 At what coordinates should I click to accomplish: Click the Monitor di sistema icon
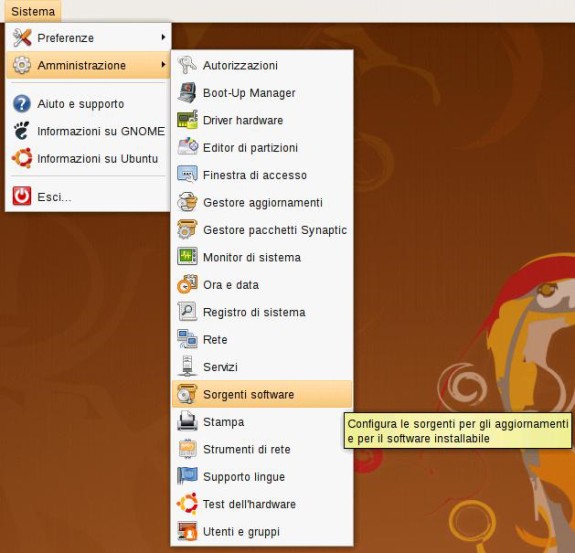point(187,257)
